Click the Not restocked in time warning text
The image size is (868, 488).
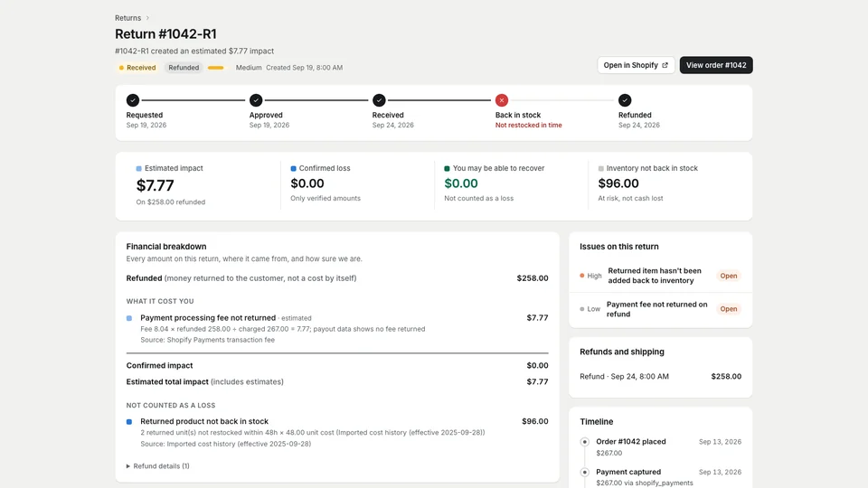point(529,125)
